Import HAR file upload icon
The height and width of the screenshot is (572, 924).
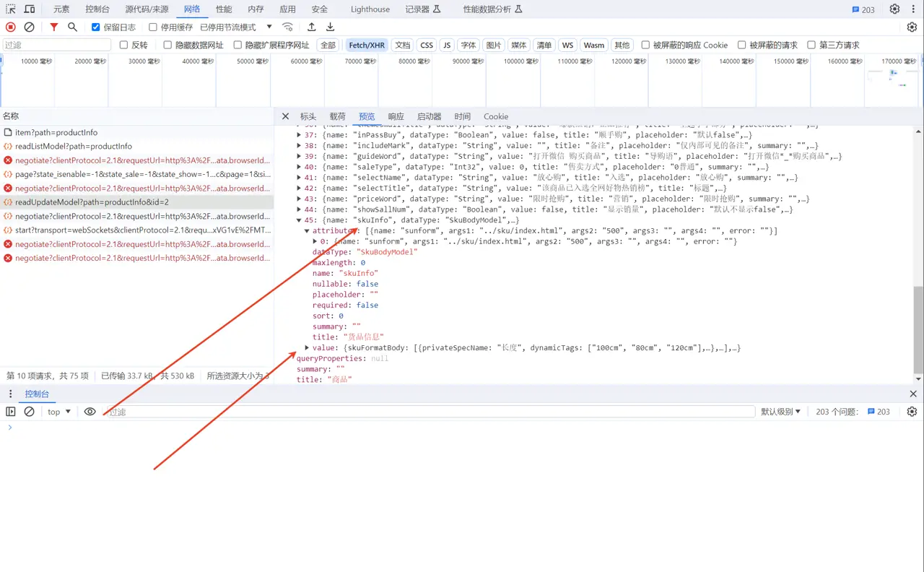point(312,27)
